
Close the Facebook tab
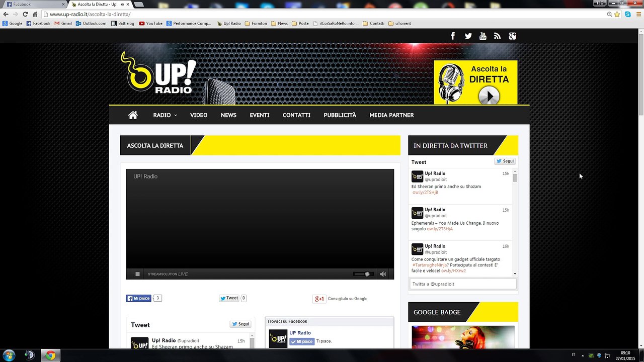tap(63, 5)
